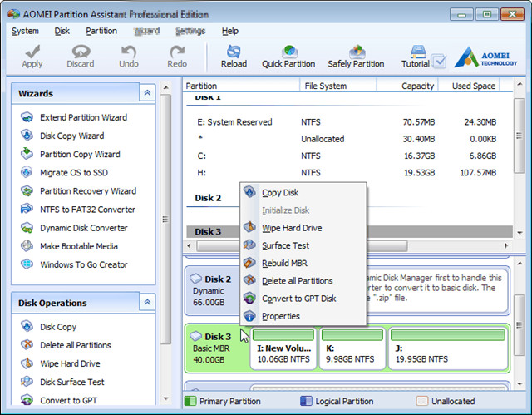Select I: New Volume 10.06GB partition block
532x415 pixels.
click(x=283, y=348)
